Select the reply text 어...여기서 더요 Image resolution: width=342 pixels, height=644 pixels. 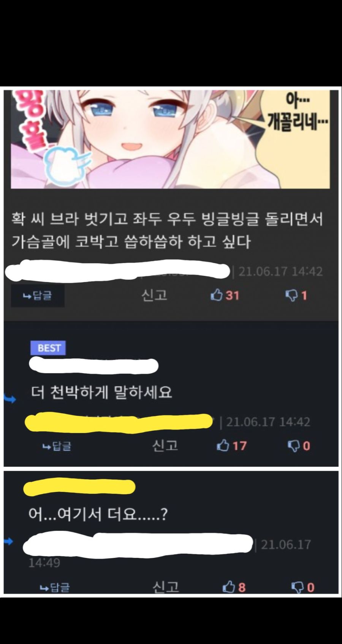[98, 515]
